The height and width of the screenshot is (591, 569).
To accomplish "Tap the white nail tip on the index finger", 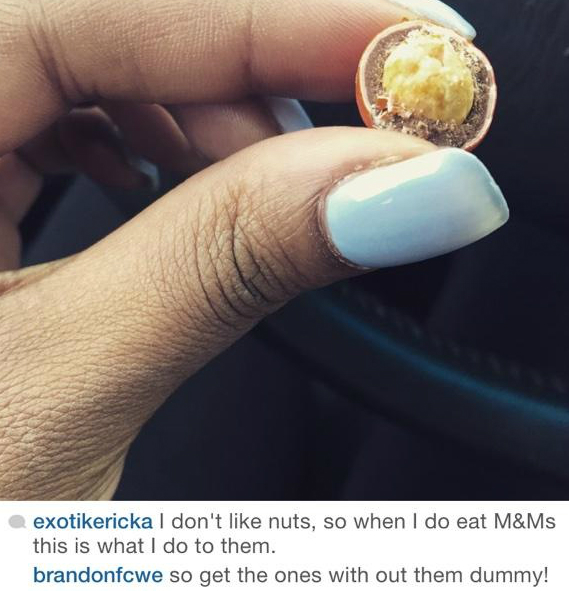I will click(443, 15).
